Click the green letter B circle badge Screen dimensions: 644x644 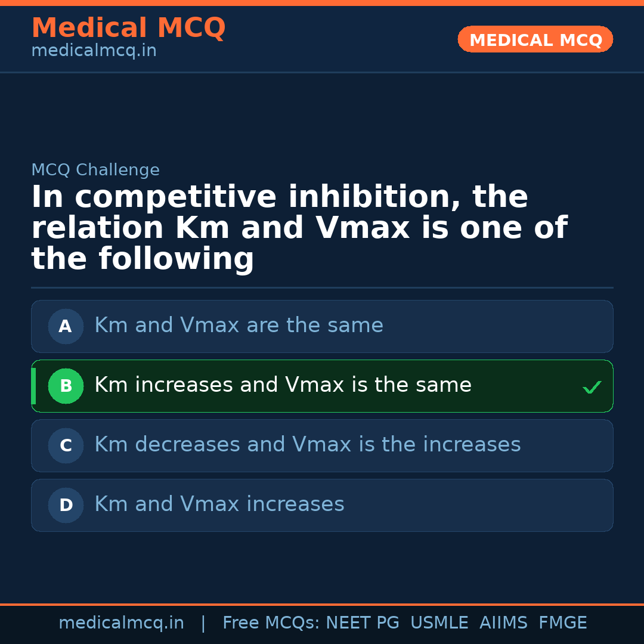(x=66, y=386)
